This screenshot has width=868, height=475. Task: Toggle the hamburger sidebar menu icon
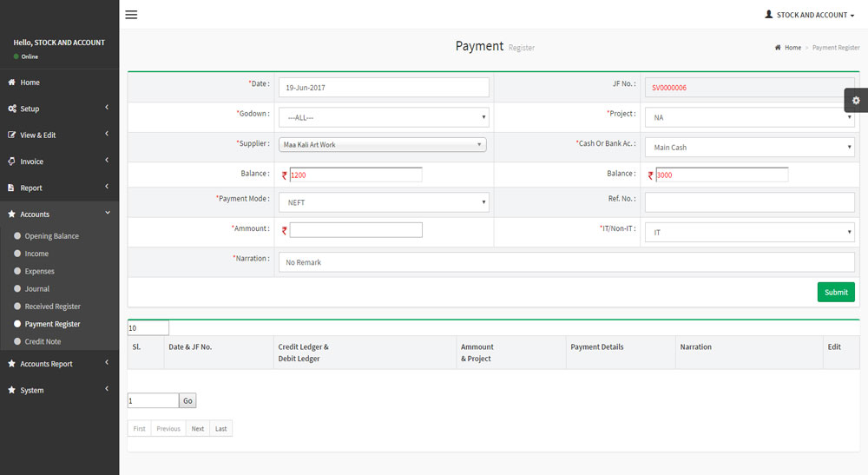(x=131, y=15)
